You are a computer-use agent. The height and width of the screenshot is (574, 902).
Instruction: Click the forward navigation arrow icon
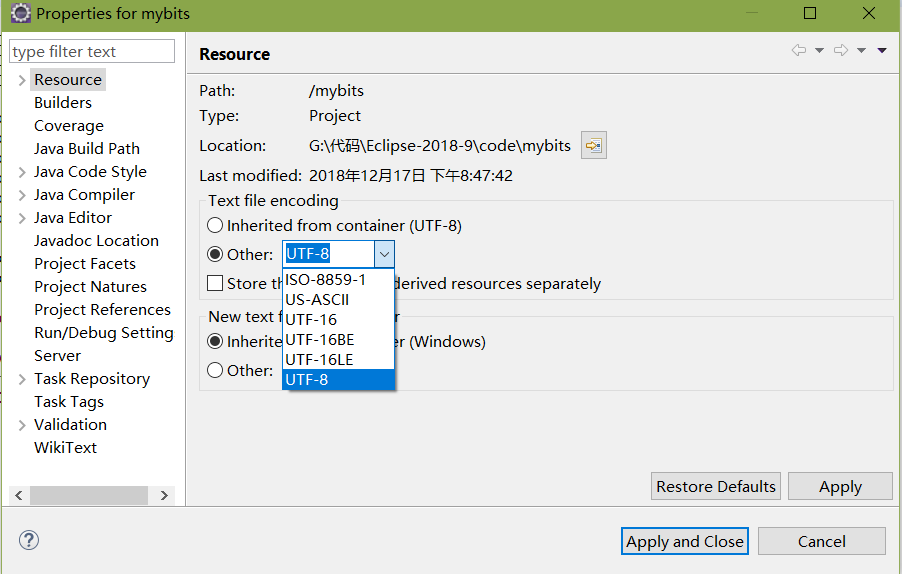(841, 51)
